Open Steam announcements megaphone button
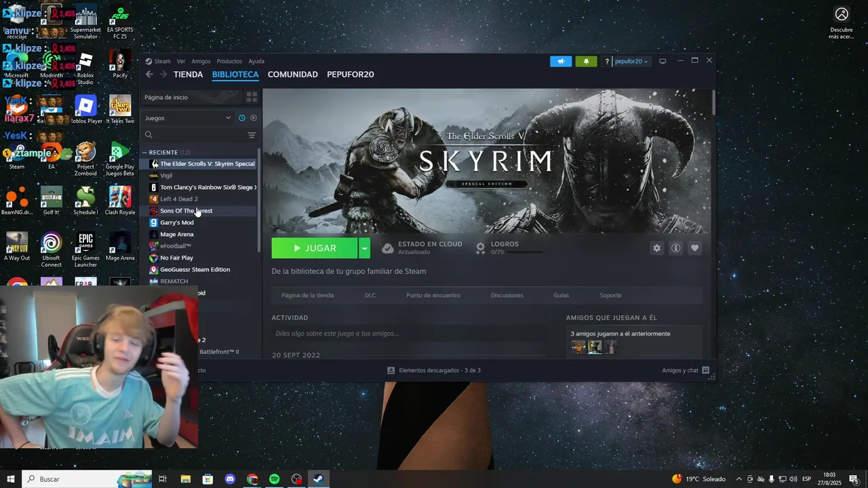Image resolution: width=868 pixels, height=488 pixels. click(561, 61)
